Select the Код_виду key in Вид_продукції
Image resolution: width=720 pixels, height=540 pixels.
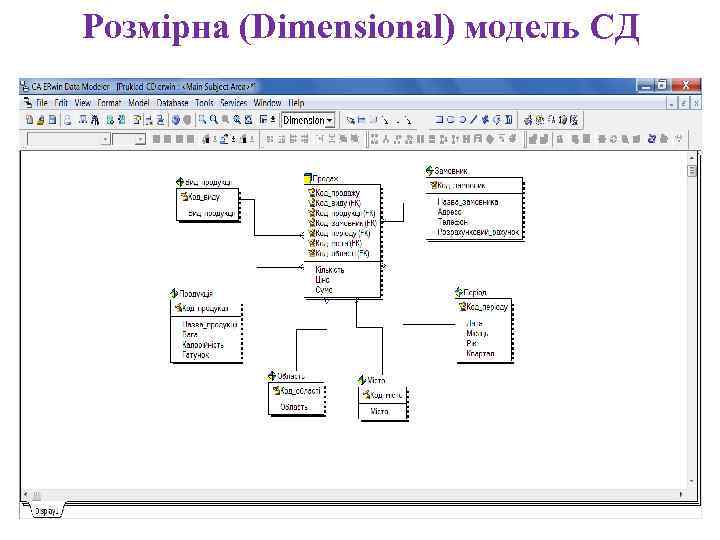click(204, 197)
